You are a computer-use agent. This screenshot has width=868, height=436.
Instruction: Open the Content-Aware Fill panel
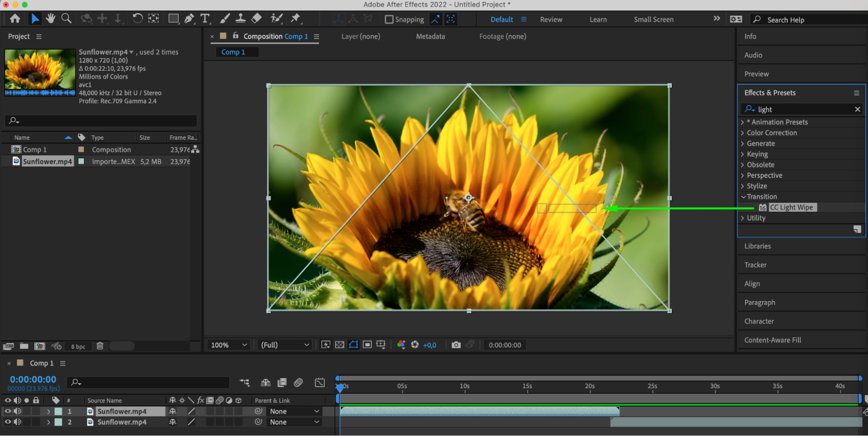tap(772, 340)
